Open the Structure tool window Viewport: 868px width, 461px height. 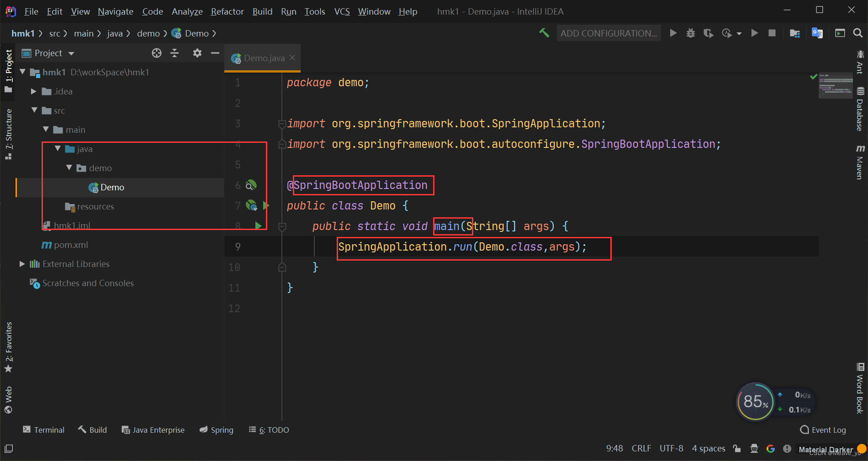(x=9, y=134)
